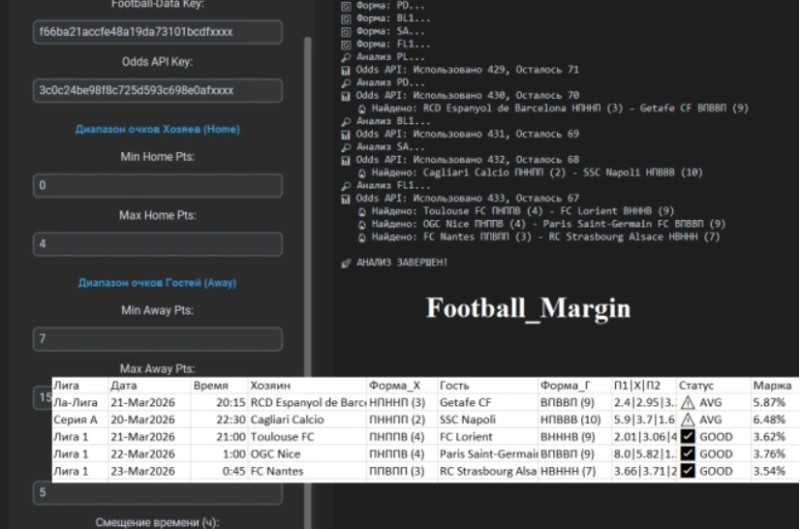The image size is (800, 529).
Task: Click the form icon next to Форма: FL1
Action: coord(346,44)
